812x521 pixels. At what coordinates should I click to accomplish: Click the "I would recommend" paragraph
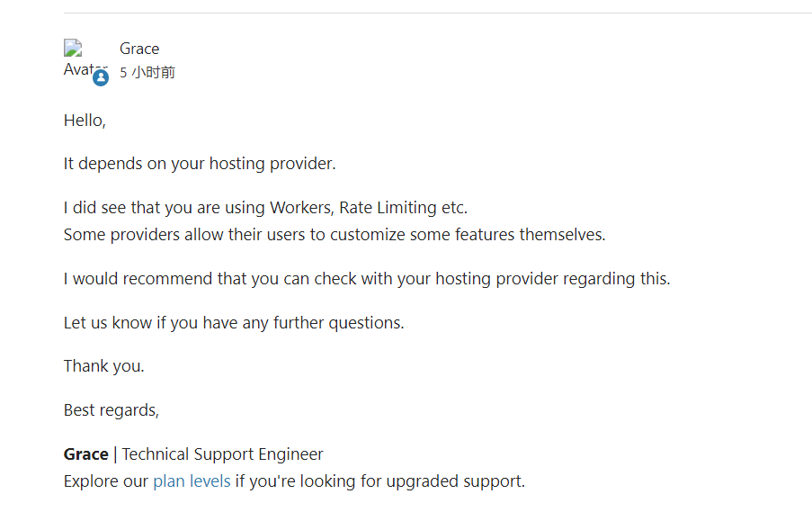(x=366, y=279)
